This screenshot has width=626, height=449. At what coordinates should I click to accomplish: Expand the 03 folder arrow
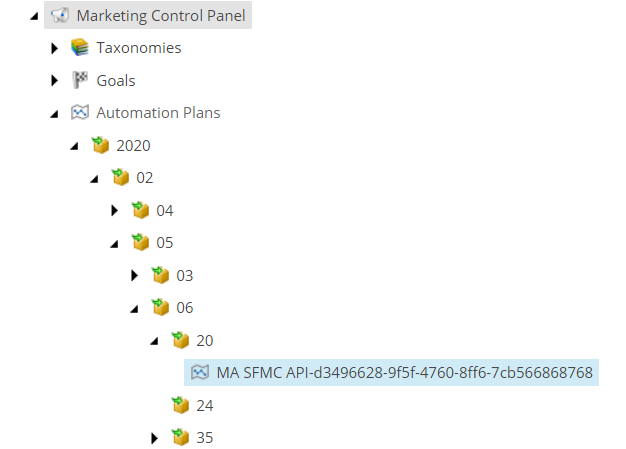135,275
